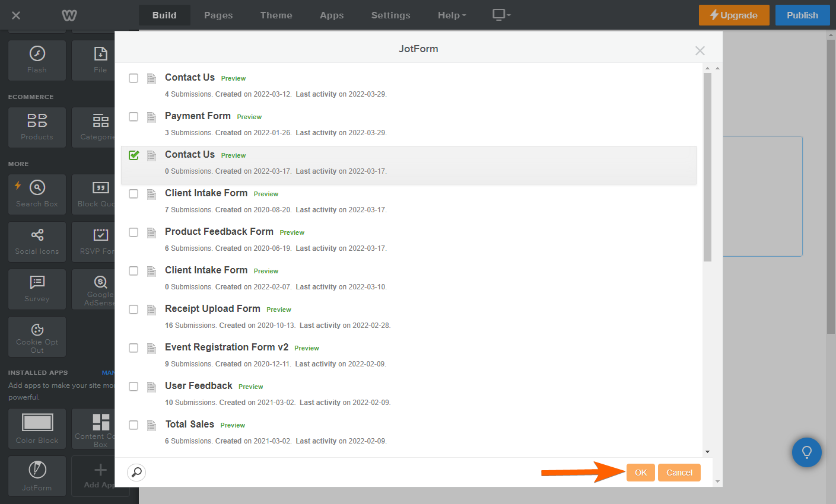Check the Receipt Upload Form checkbox
The height and width of the screenshot is (504, 836).
133,310
